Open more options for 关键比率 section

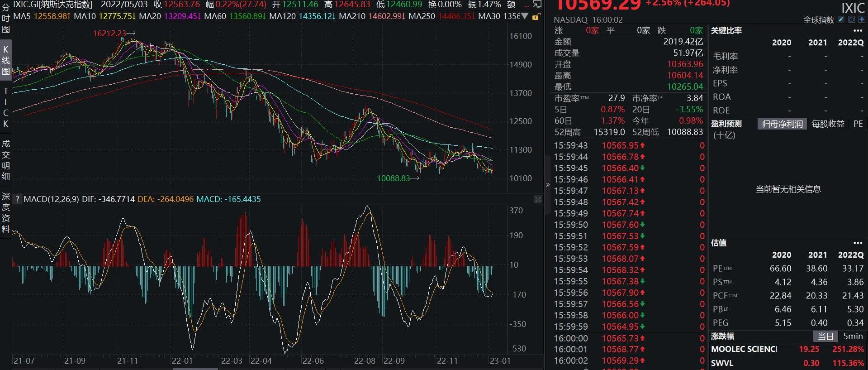858,31
